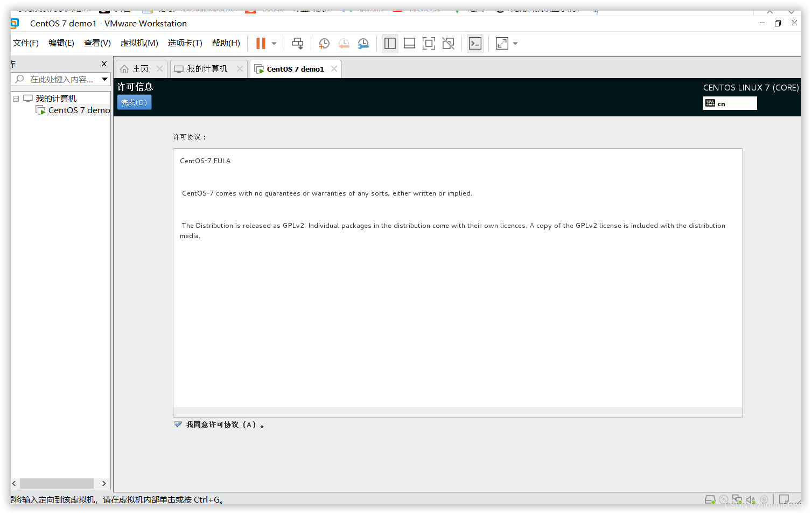Click the library horizontal scrollbar thumb

pos(57,484)
